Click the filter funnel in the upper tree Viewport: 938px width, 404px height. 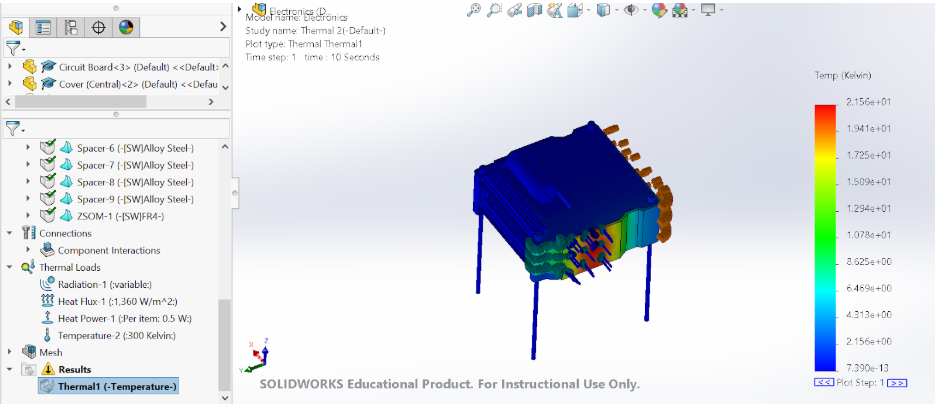14,48
